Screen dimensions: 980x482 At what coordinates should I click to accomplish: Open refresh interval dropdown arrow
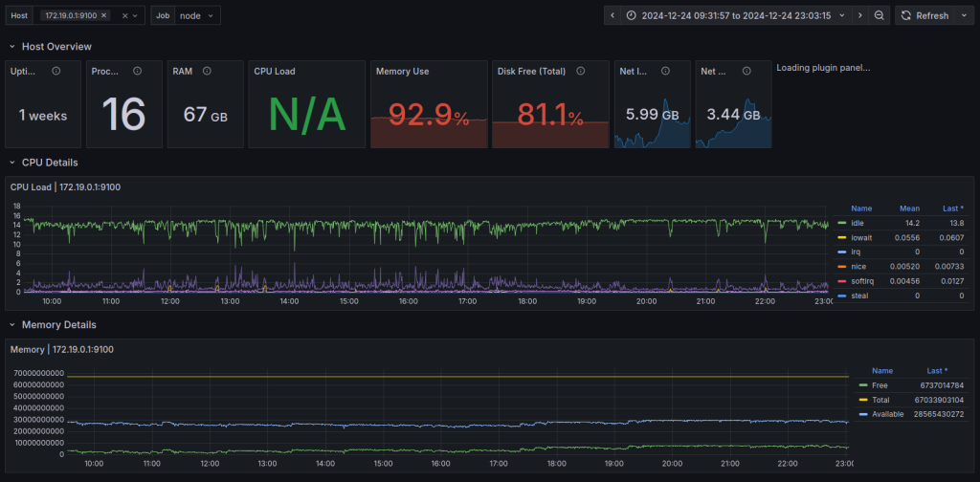coord(963,15)
